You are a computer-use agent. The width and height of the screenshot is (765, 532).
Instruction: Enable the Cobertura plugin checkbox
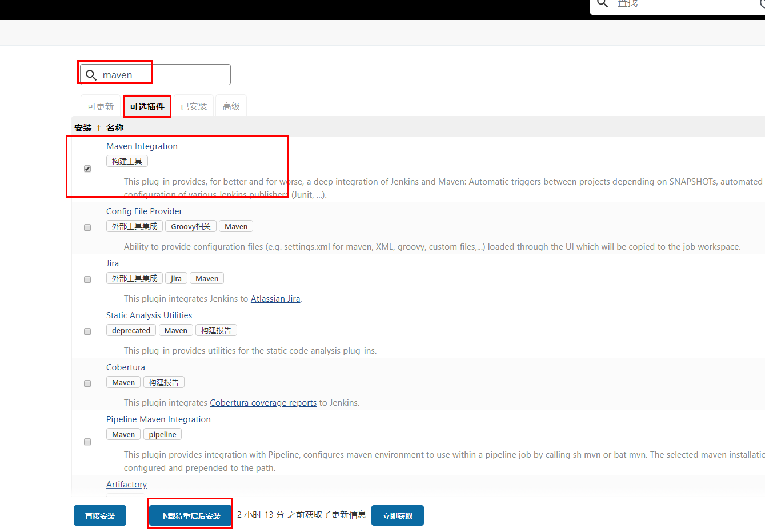pos(87,383)
